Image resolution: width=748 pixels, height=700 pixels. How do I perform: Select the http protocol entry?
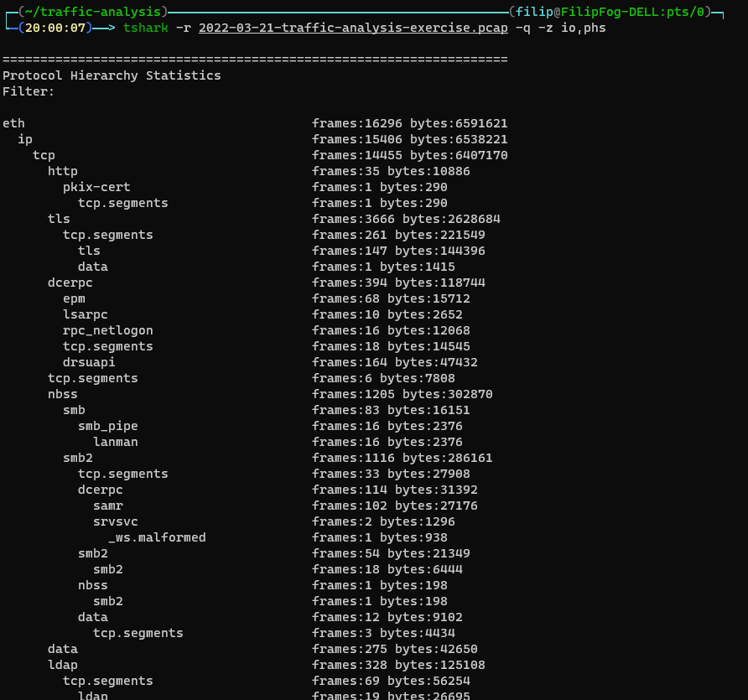63,171
